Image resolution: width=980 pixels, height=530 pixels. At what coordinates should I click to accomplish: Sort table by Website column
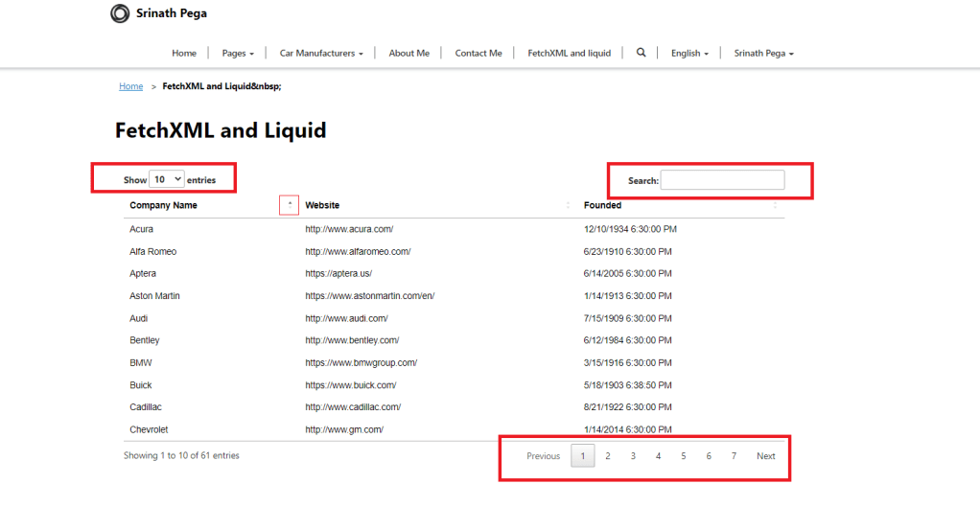coord(321,205)
